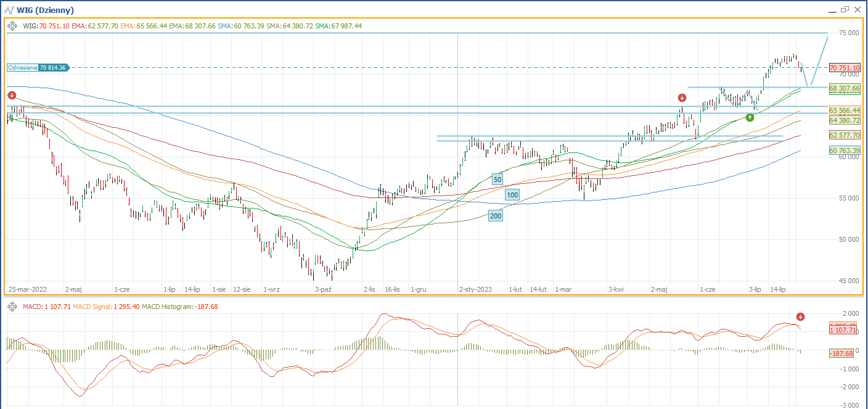Image resolution: width=868 pixels, height=409 pixels.
Task: Select the red down-arrow marker near March 2022
Action: click(x=12, y=95)
